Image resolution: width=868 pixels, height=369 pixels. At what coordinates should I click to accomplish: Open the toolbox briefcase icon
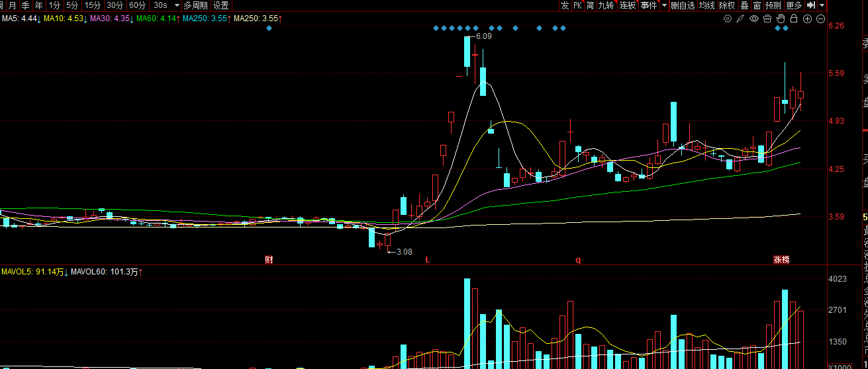tap(767, 19)
